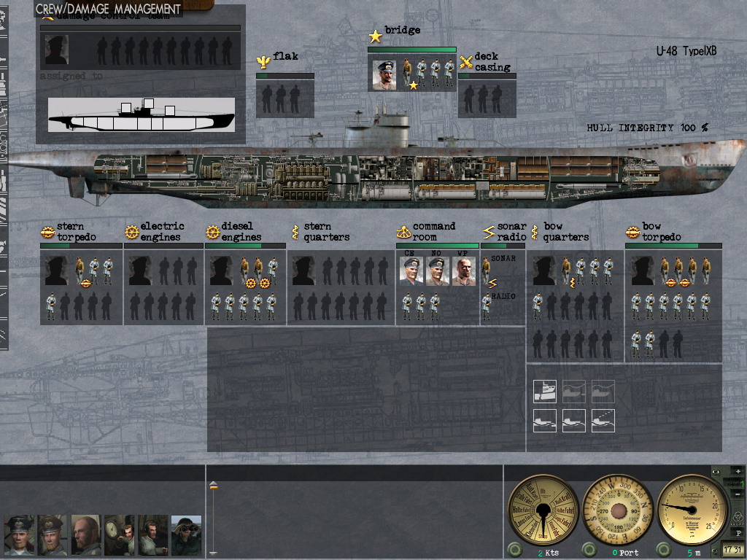This screenshot has width=747, height=560.
Task: Click the deck casing crossed-guns icon
Action: (466, 62)
